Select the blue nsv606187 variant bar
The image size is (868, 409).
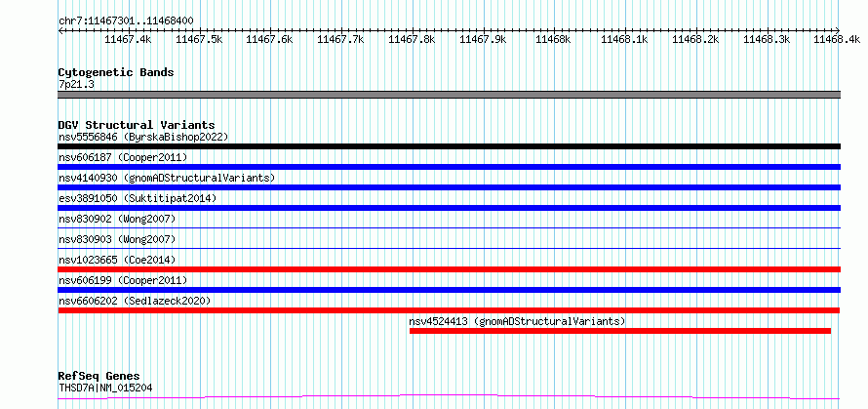click(450, 167)
